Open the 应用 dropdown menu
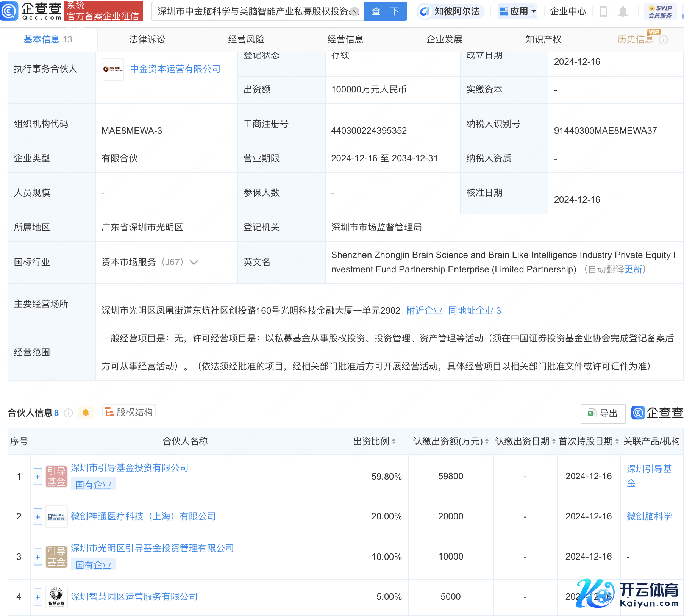 click(x=518, y=11)
